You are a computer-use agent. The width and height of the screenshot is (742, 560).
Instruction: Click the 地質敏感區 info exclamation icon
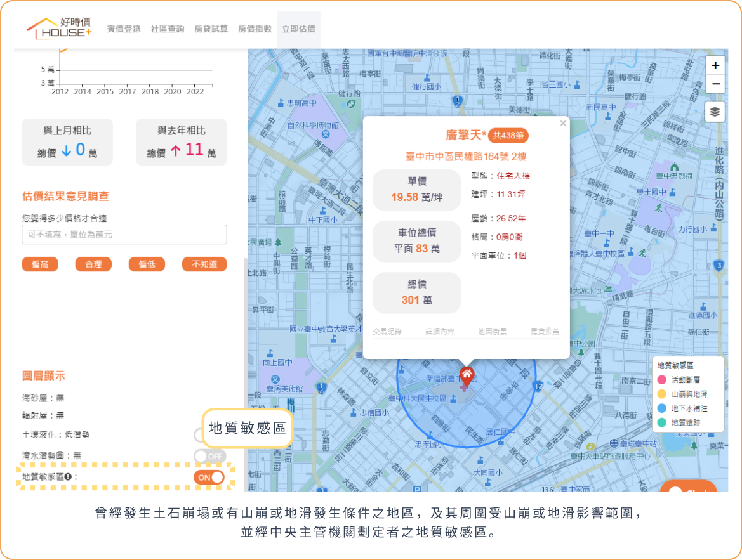point(68,477)
